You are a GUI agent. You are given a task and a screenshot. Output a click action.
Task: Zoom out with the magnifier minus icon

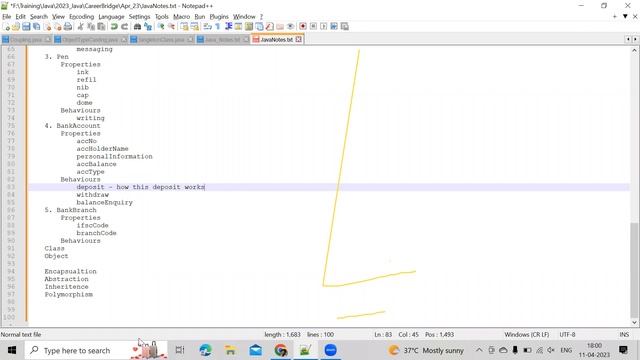(x=171, y=27)
